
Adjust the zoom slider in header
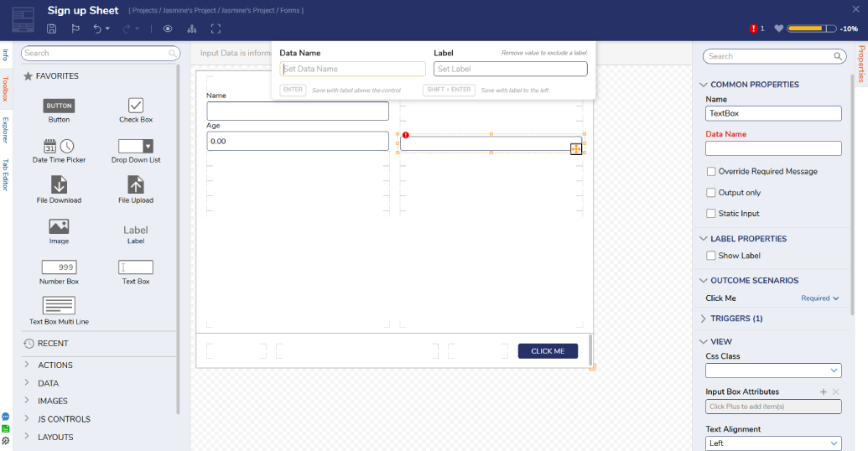click(812, 29)
